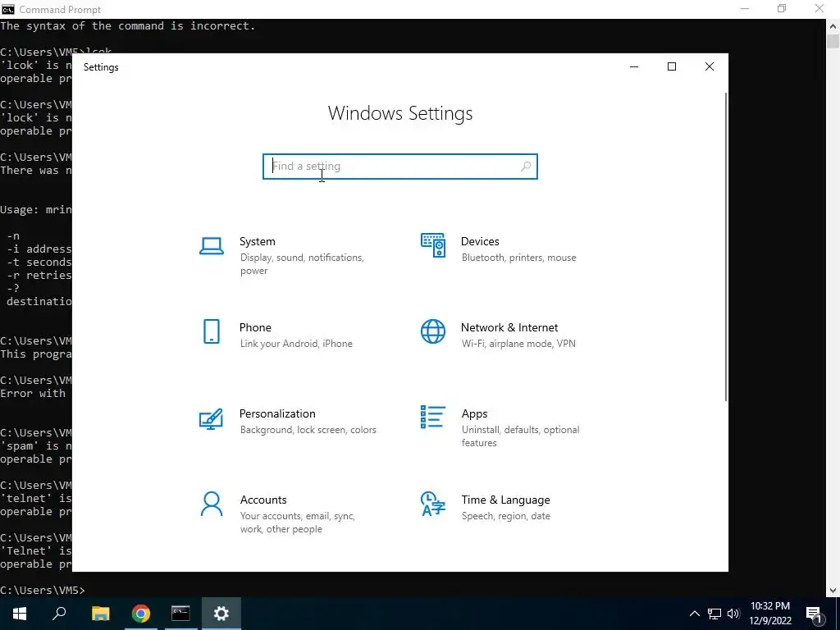Click 'Link your Android, iPhone' description

pyautogui.click(x=296, y=344)
